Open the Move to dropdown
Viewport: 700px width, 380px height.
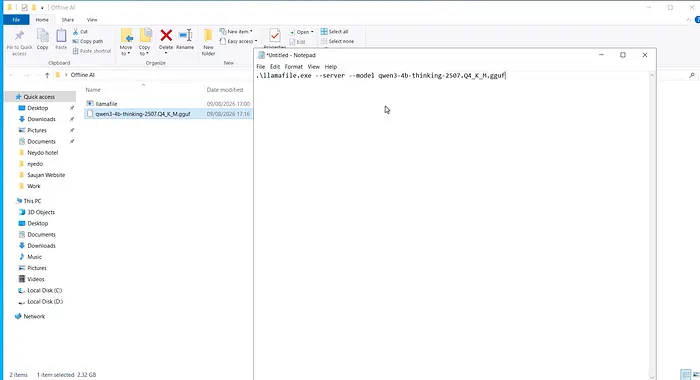click(x=126, y=50)
